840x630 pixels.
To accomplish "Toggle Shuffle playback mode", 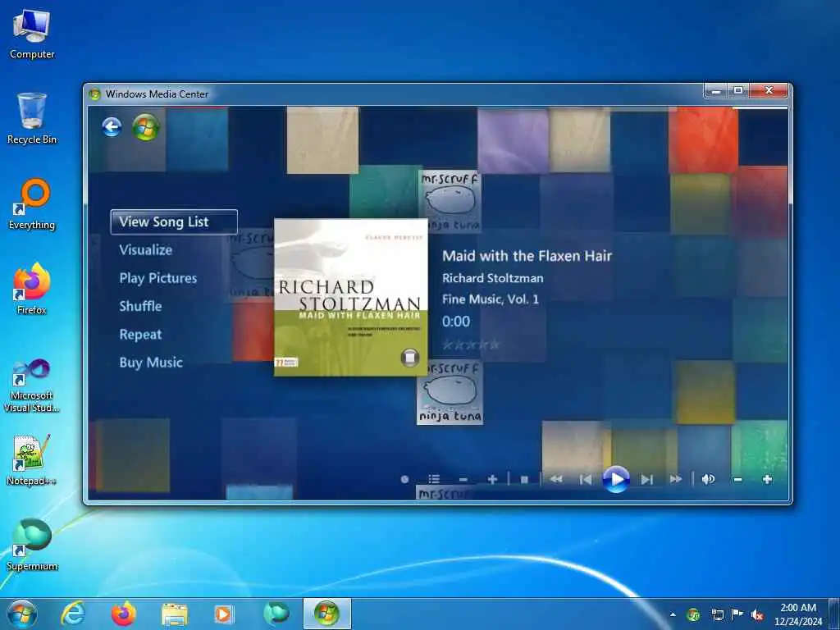I will pos(140,306).
